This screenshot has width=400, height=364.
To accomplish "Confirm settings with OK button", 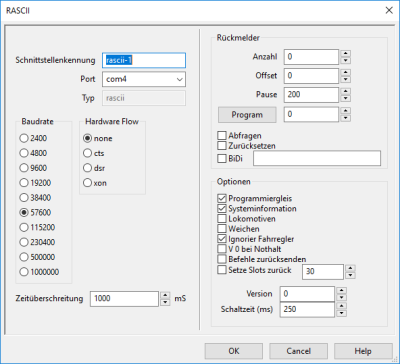I will pos(234,351).
